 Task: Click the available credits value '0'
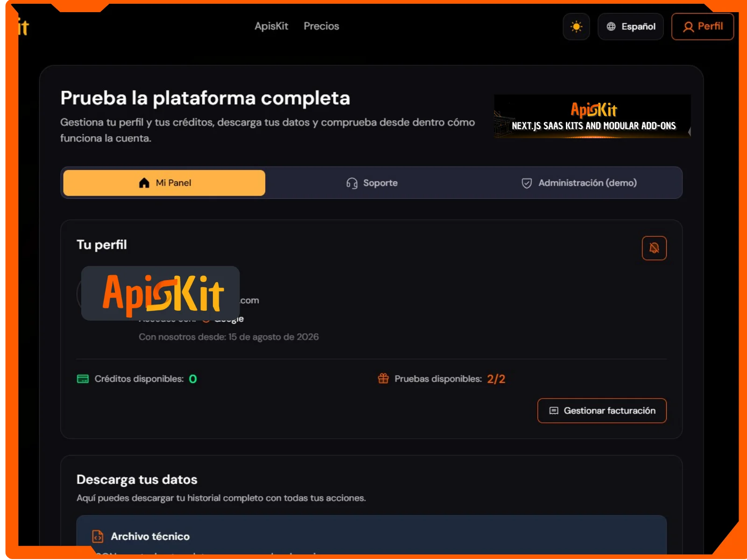(x=193, y=379)
